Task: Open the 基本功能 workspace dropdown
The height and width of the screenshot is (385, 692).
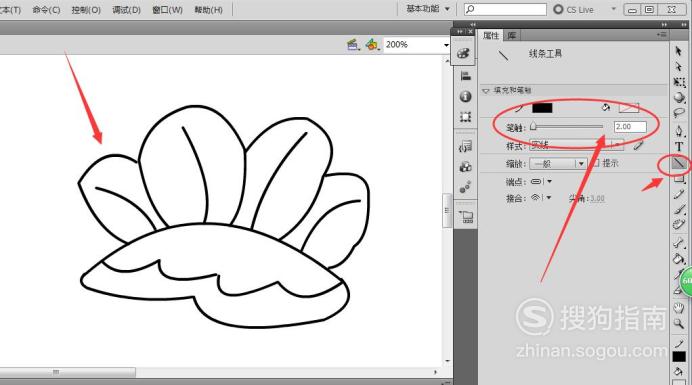Action: [428, 9]
